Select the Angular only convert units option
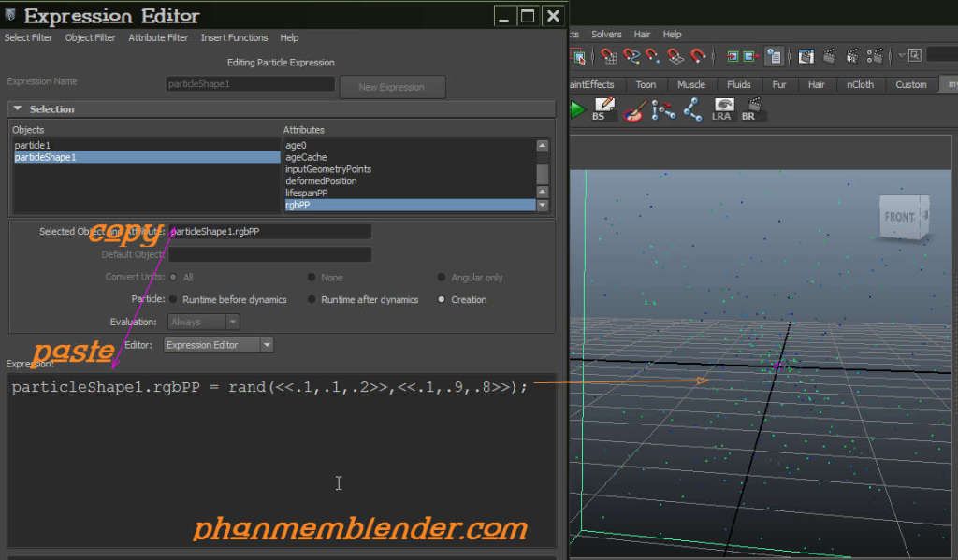This screenshot has height=560, width=958. 440,277
